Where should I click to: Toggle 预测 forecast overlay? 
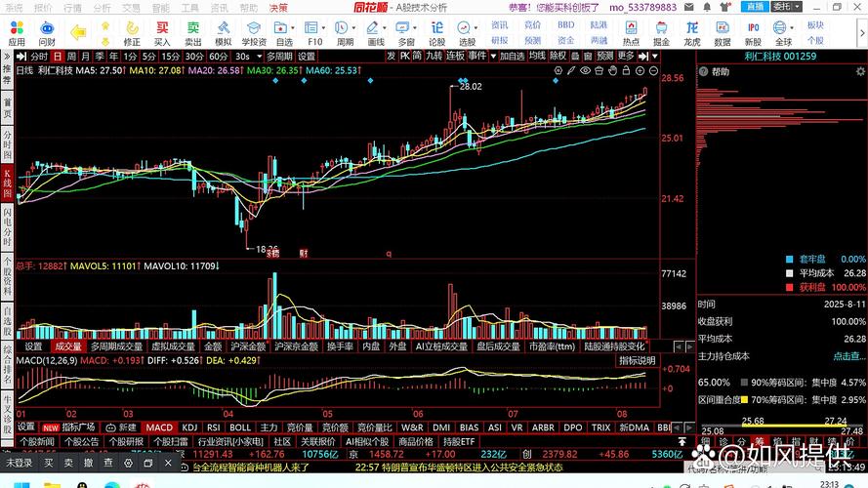pyautogui.click(x=605, y=56)
